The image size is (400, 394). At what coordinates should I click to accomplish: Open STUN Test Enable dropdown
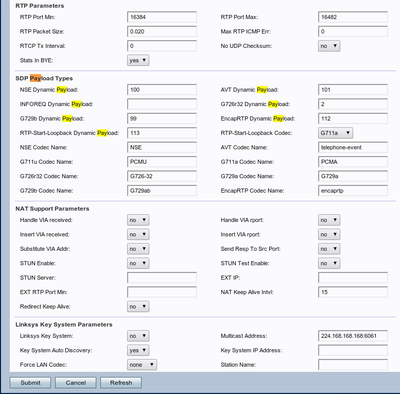329,263
